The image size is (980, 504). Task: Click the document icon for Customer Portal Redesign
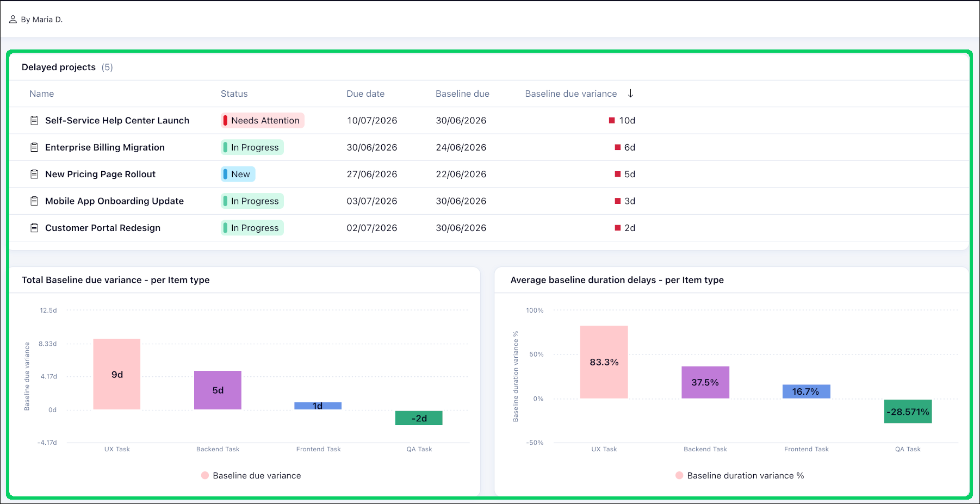click(34, 228)
